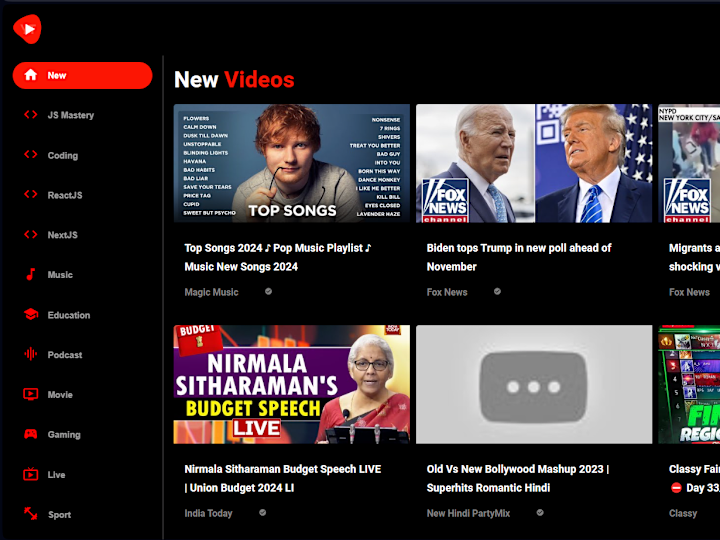Browse the Movie category label
This screenshot has height=540, width=720.
click(x=60, y=394)
